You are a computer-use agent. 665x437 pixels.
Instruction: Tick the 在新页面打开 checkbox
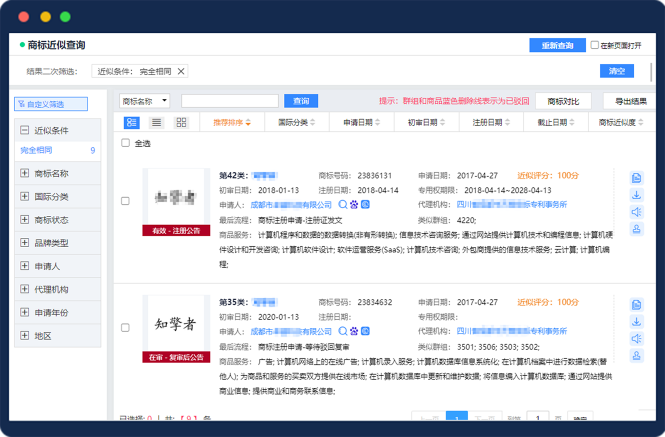[595, 45]
